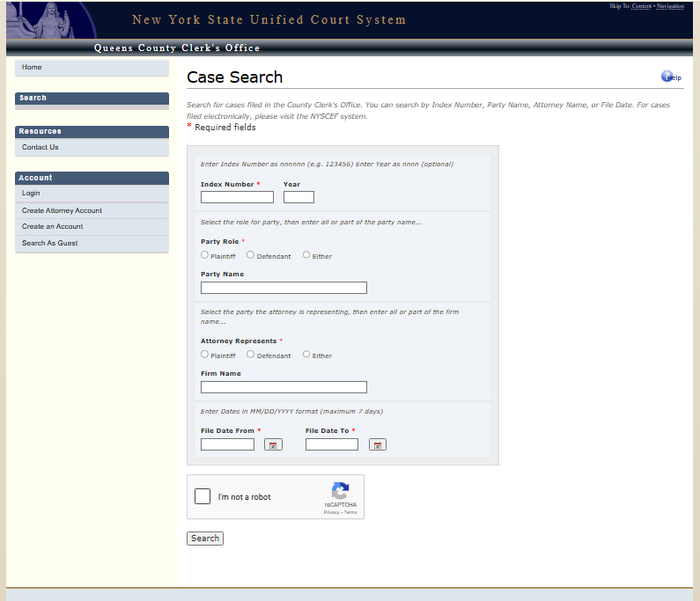The image size is (700, 601).
Task: Select Defendant under Party Role
Action: click(251, 255)
